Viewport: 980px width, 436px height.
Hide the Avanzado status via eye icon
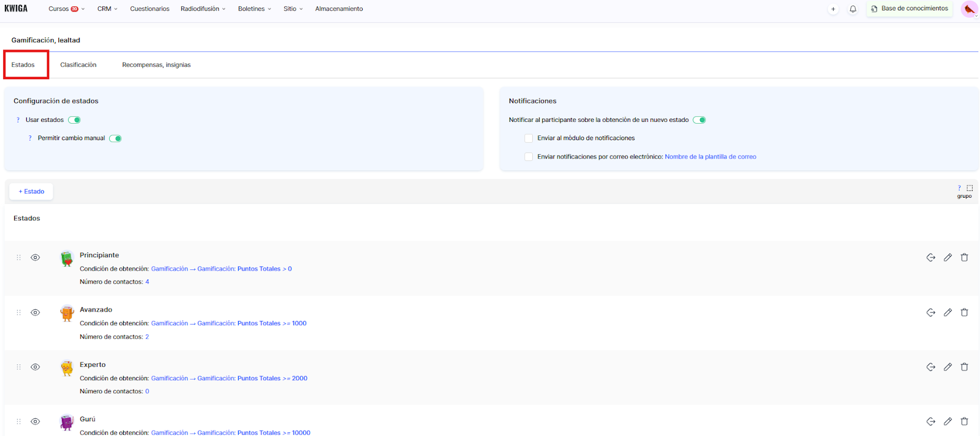click(x=36, y=312)
